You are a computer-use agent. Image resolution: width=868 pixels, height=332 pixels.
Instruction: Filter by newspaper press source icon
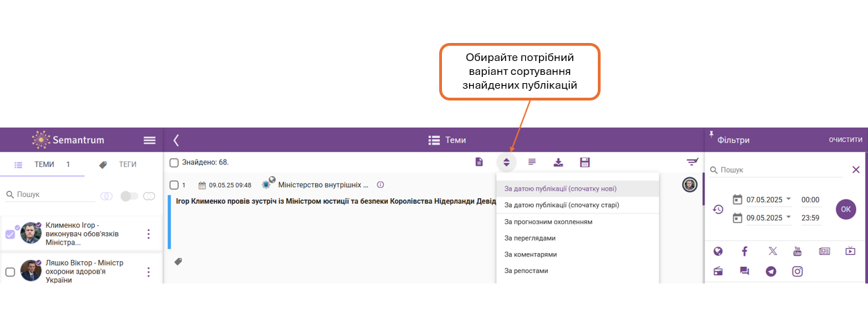tap(824, 252)
